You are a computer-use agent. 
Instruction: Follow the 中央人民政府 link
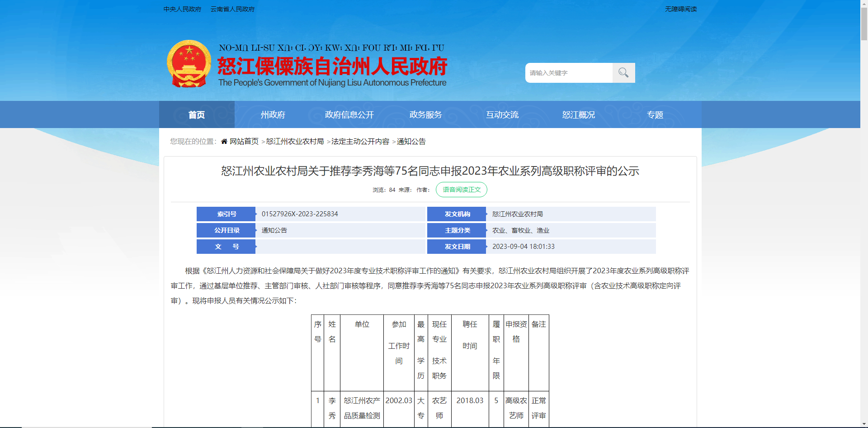[183, 9]
